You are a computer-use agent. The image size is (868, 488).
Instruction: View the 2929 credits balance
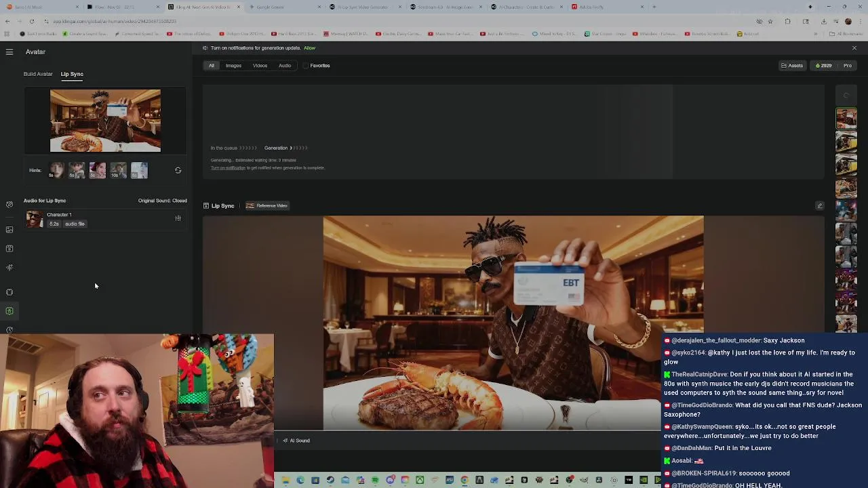coord(823,66)
